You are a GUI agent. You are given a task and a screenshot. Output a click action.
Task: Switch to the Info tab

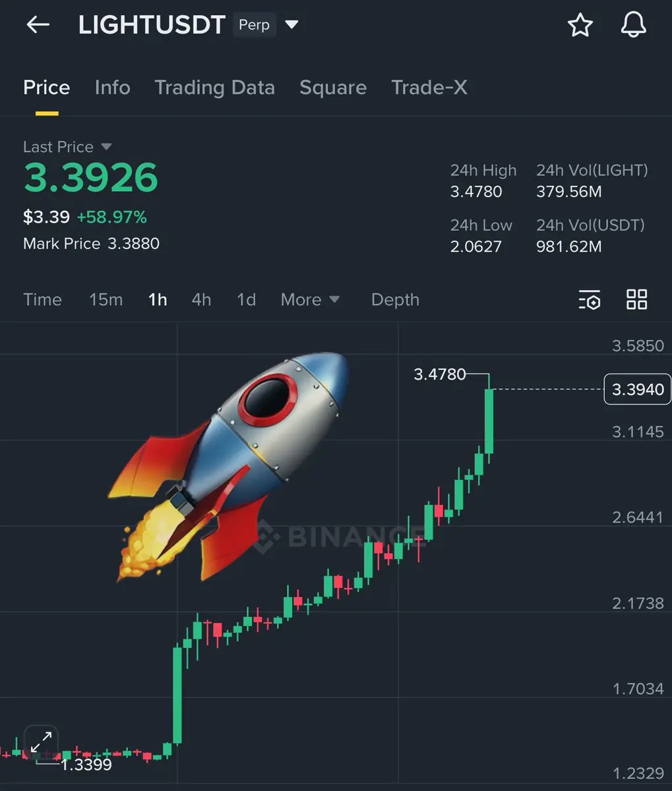[x=112, y=88]
